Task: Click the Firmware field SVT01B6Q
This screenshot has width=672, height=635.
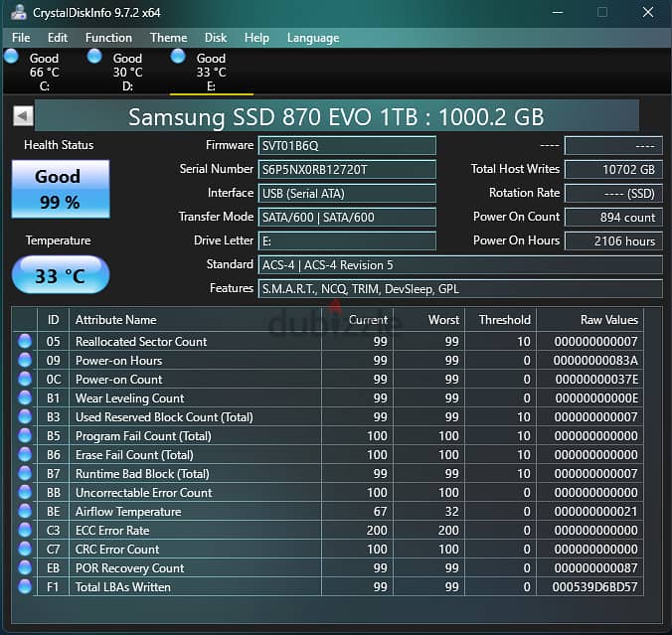Action: pos(347,146)
